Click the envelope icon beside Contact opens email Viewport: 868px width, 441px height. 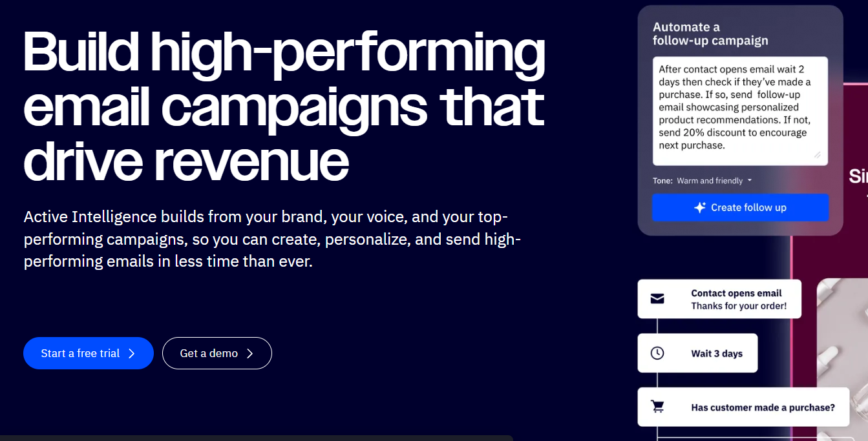[657, 299]
